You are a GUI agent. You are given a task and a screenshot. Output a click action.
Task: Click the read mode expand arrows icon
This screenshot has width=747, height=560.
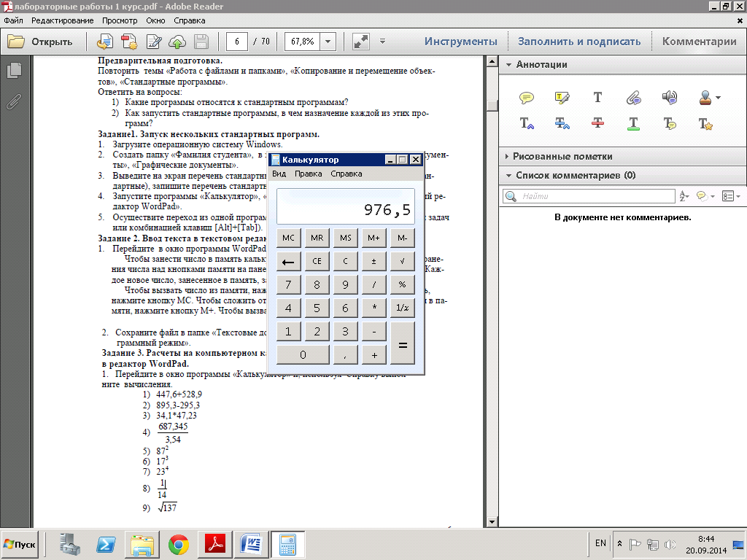pos(360,42)
